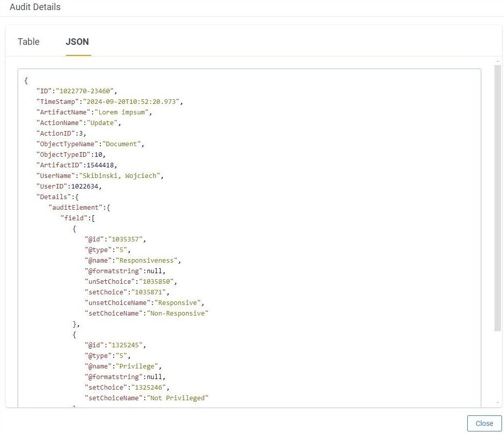
Task: Click the scrollbar down arrow
Action: tap(497, 402)
